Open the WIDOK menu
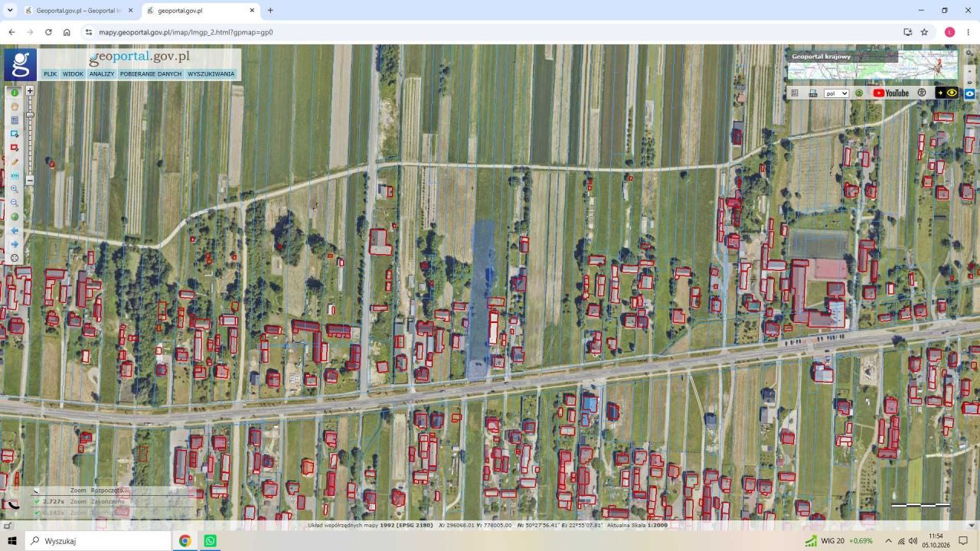The height and width of the screenshot is (551, 980). point(73,74)
